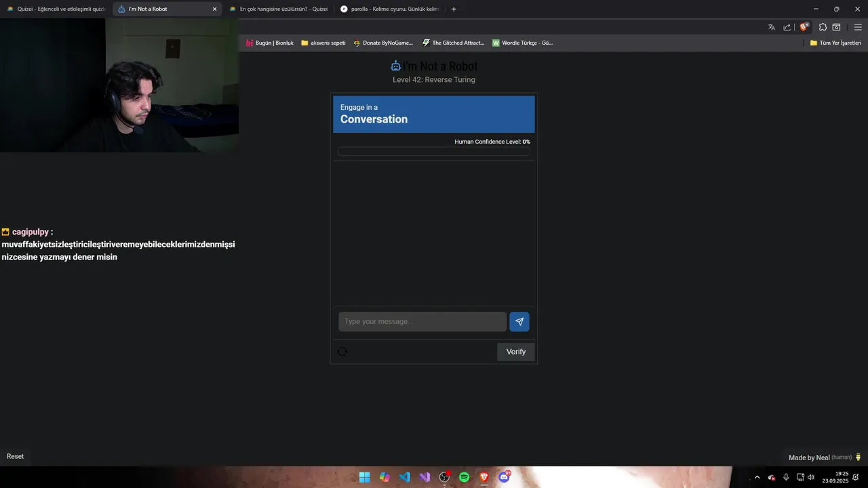The height and width of the screenshot is (488, 868).
Task: Click the Level 42: Reverse Turing text
Action: 434,80
